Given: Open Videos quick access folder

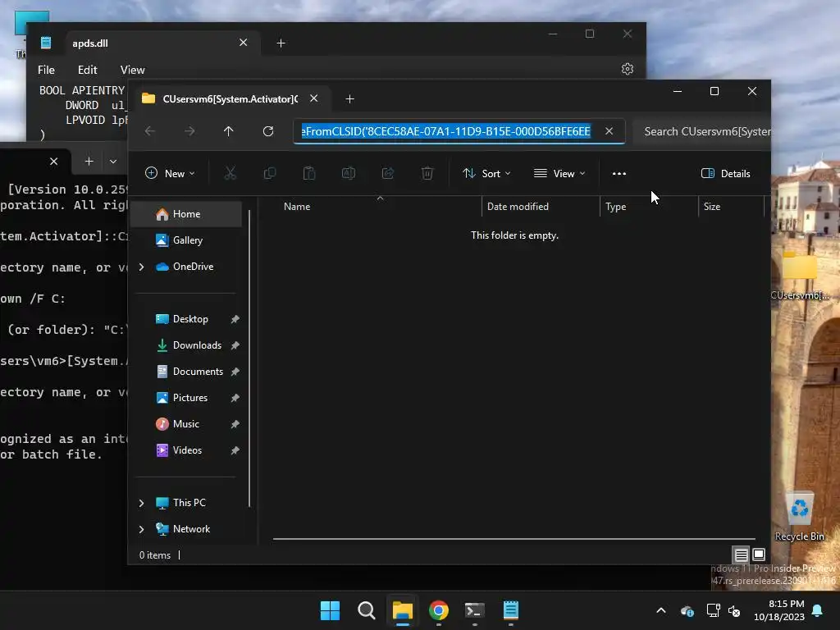Looking at the screenshot, I should [188, 450].
